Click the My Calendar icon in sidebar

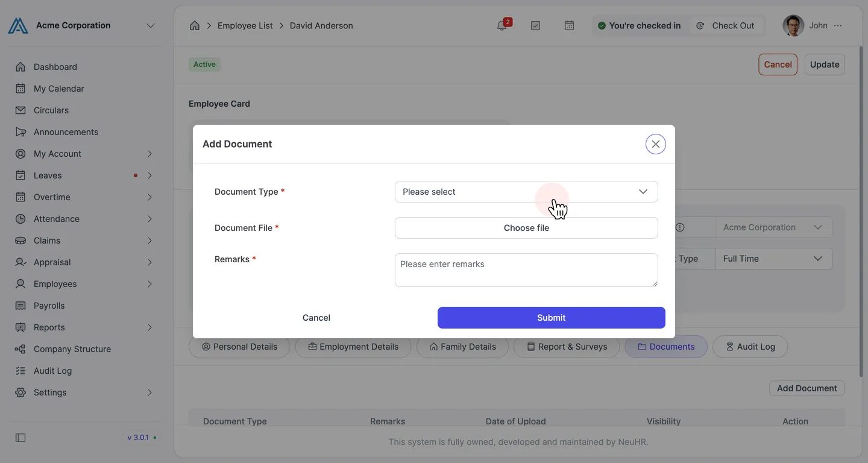click(20, 89)
